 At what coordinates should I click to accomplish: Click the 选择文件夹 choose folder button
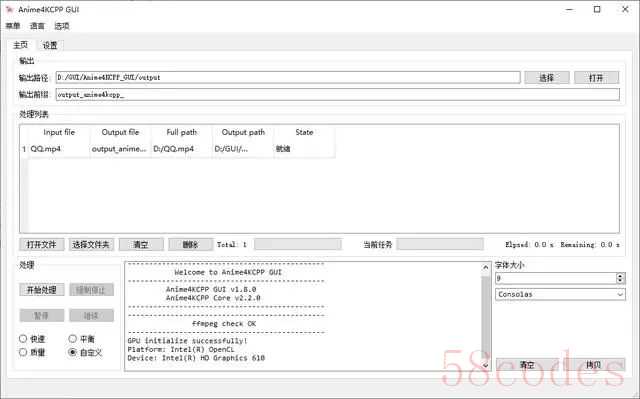click(x=91, y=245)
